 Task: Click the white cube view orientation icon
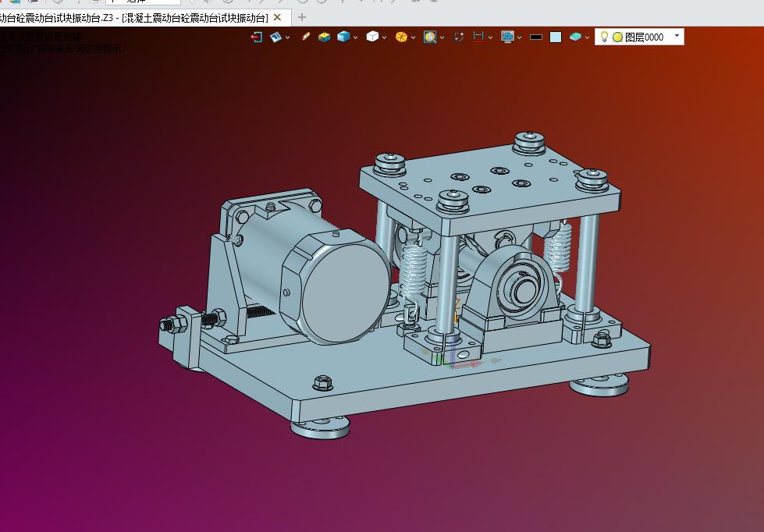(372, 37)
